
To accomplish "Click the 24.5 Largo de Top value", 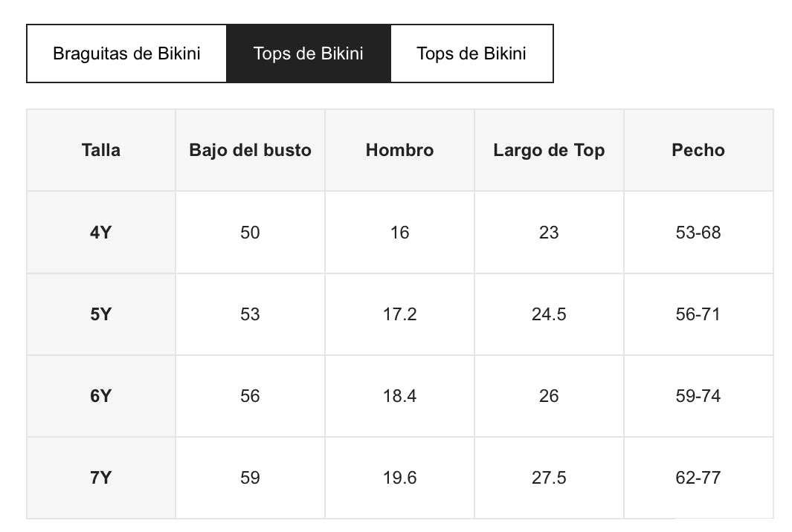I will point(549,314).
